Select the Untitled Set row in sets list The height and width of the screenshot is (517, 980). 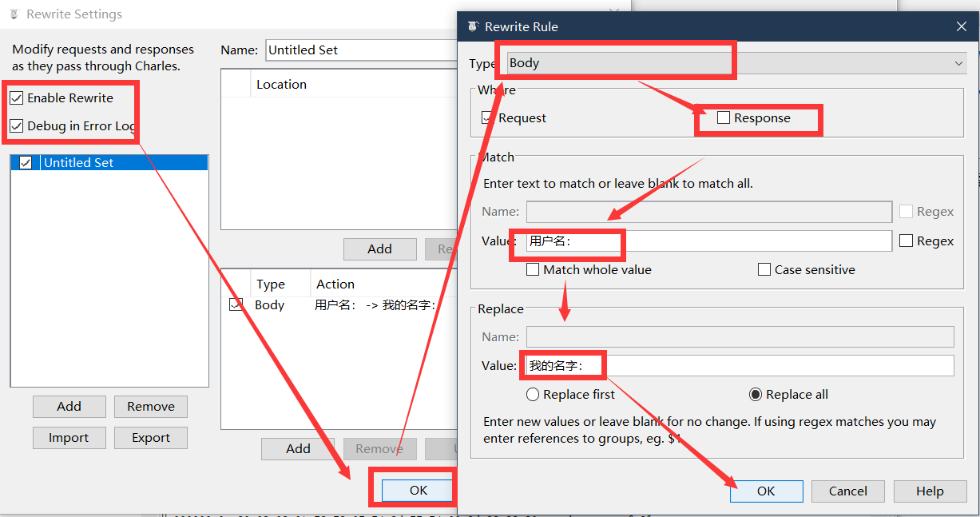(x=109, y=162)
